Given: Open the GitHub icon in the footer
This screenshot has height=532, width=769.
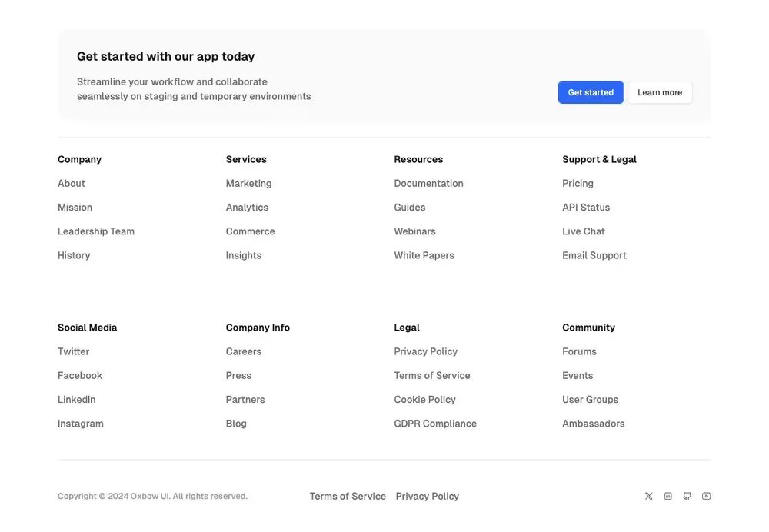Looking at the screenshot, I should 687,496.
